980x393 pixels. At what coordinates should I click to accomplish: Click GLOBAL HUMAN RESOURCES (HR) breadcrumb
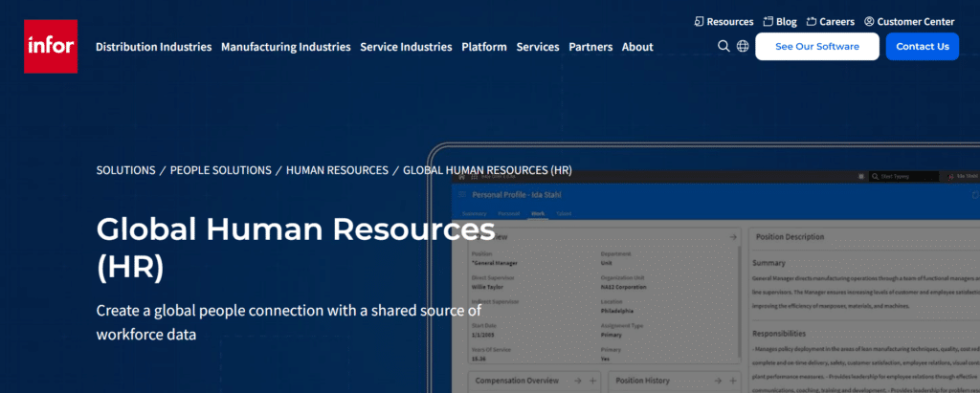[x=487, y=170]
